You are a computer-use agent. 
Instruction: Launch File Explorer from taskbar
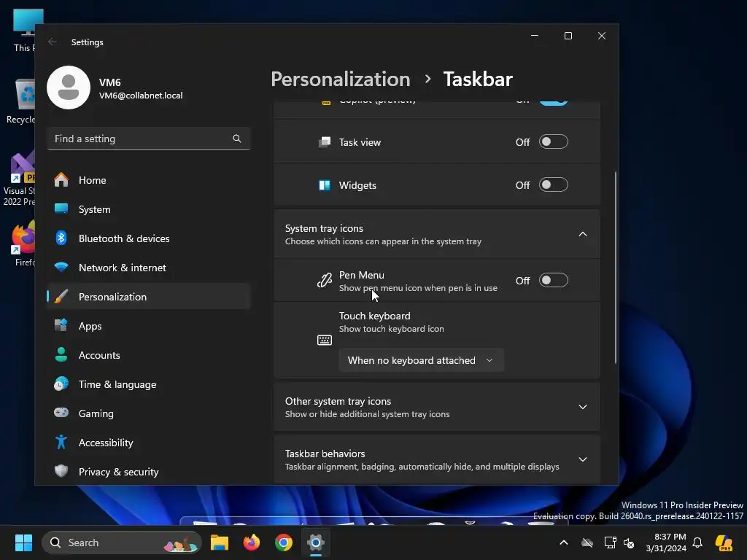pos(220,542)
